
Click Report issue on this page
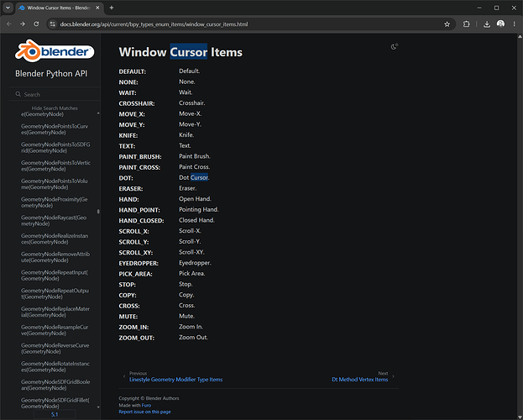144,412
